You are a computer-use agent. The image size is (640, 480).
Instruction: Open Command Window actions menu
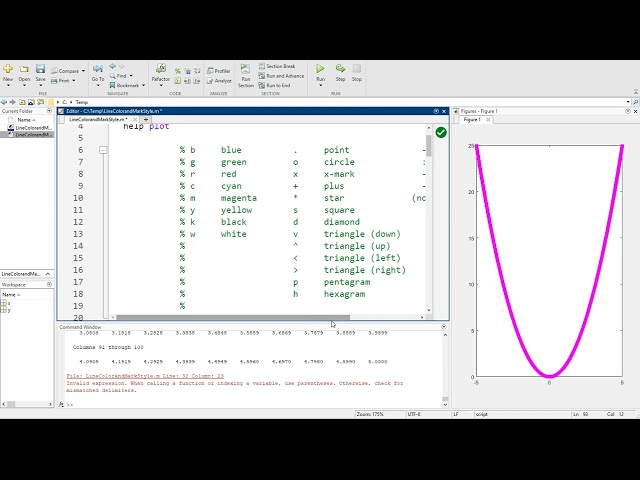click(444, 327)
